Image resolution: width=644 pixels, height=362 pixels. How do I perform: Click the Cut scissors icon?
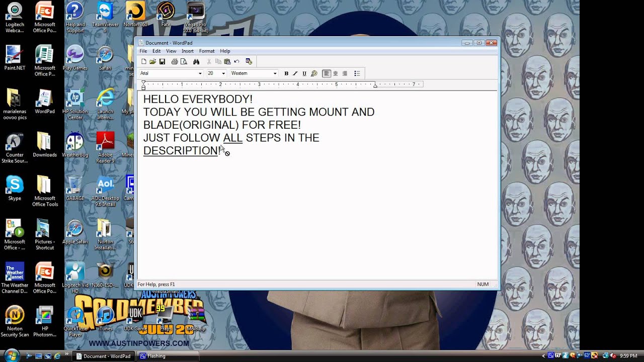click(x=209, y=61)
